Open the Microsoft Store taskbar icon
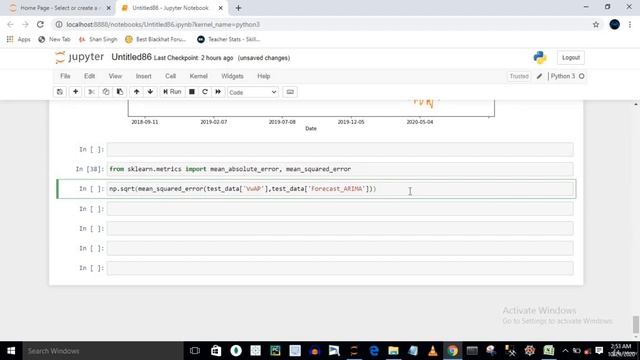This screenshot has width=640, height=360. 216,351
